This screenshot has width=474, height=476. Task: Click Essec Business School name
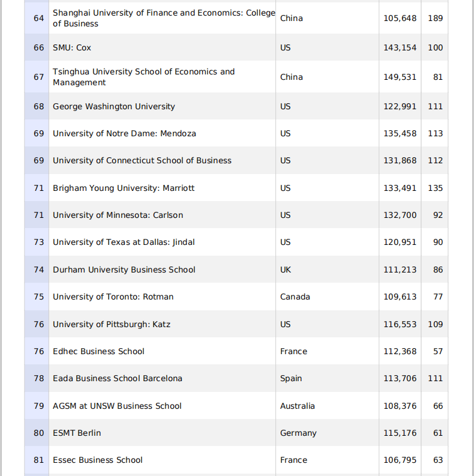click(98, 460)
